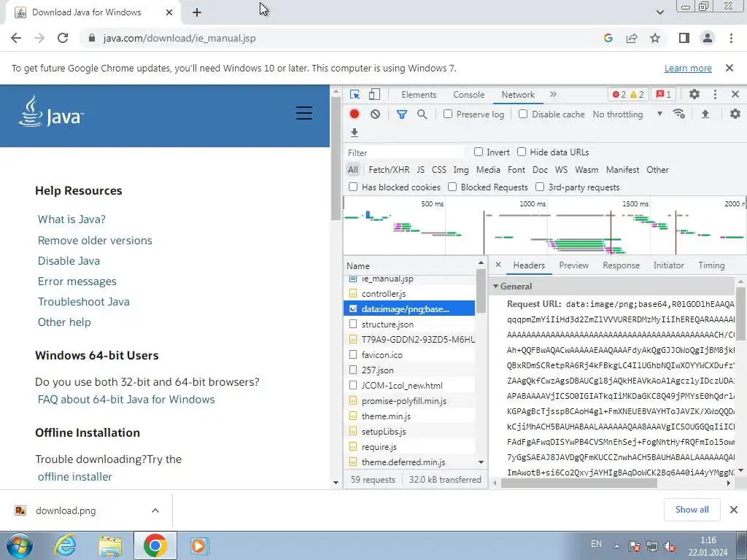Open a new browser tab

tap(197, 12)
